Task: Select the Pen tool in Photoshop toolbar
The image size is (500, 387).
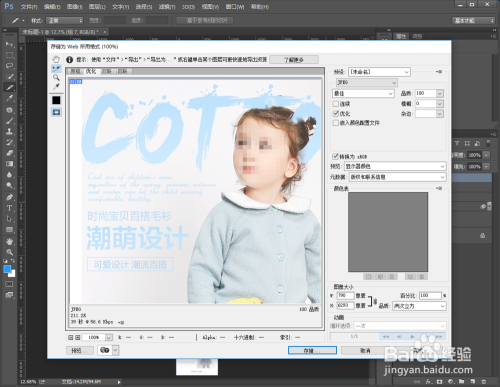Action: click(x=9, y=197)
